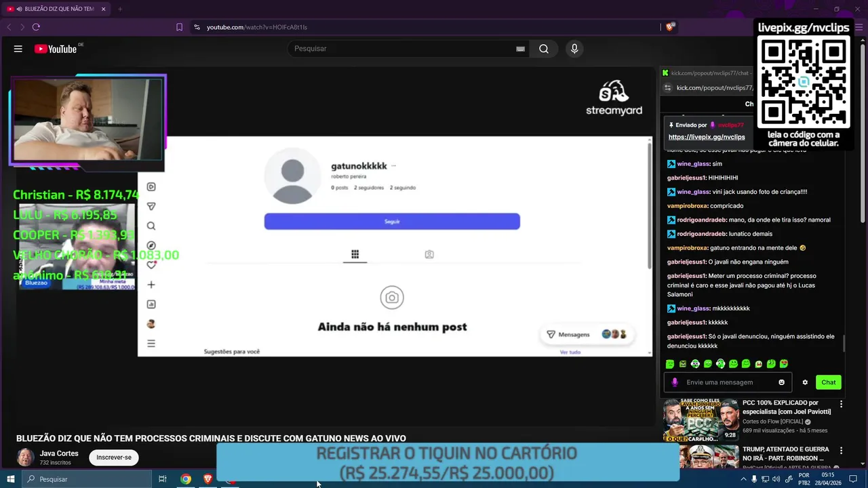Click the YouTube search magnifier button
The height and width of the screenshot is (488, 868).
point(544,49)
